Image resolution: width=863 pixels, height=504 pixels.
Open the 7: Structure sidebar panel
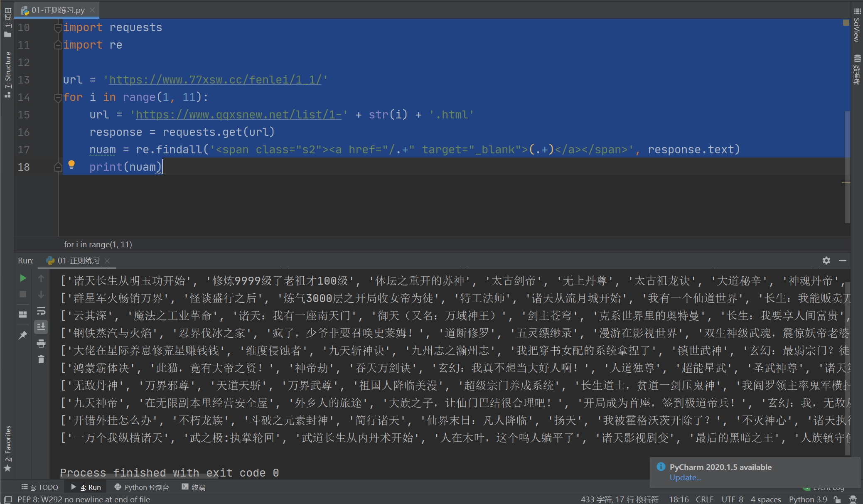coord(7,75)
